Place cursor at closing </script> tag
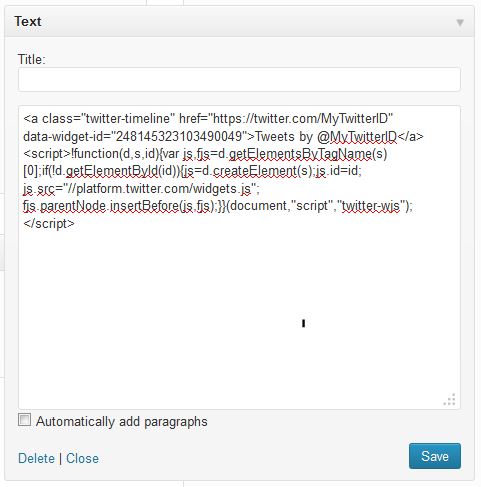This screenshot has height=487, width=481. point(49,223)
